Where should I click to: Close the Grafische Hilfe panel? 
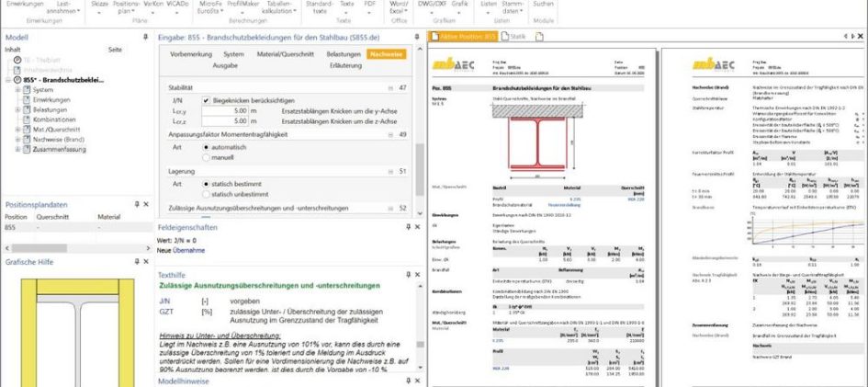146,261
